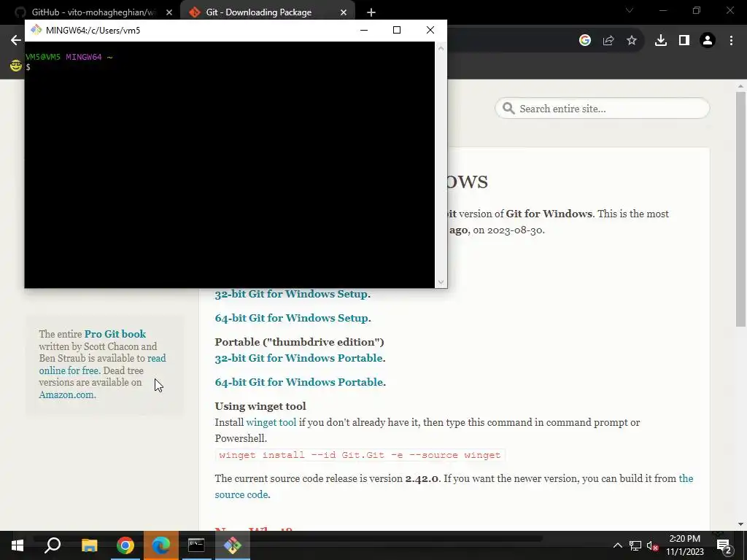Open File Explorer from taskbar
This screenshot has width=747, height=560.
(x=89, y=545)
